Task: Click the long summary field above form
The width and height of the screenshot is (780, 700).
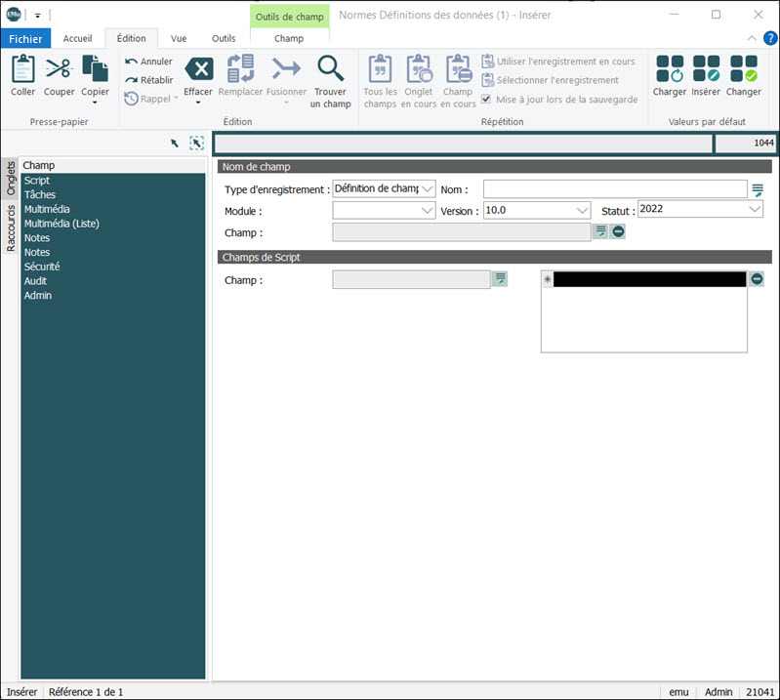Action: (464, 144)
